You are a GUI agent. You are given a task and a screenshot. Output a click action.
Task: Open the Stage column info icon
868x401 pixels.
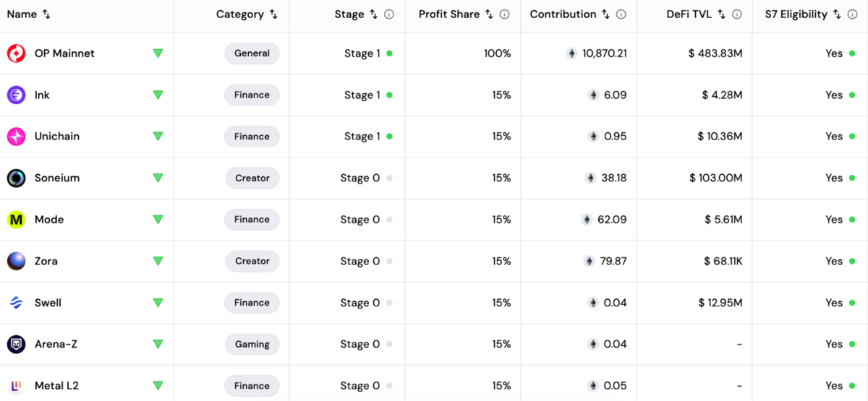(389, 14)
